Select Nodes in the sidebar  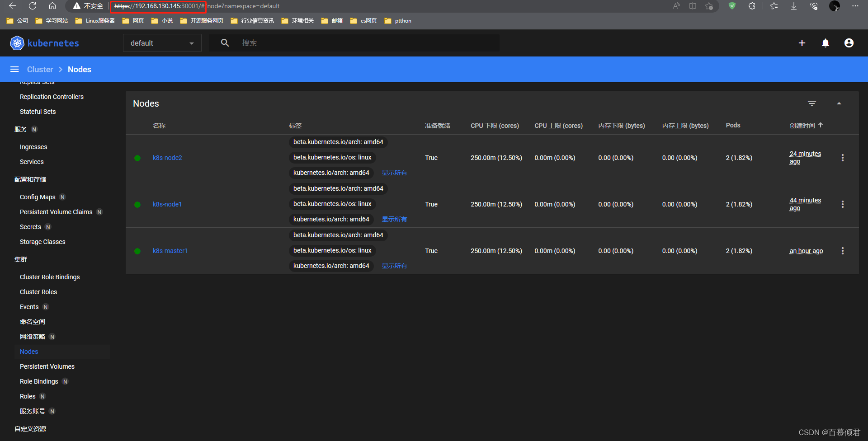coord(29,352)
